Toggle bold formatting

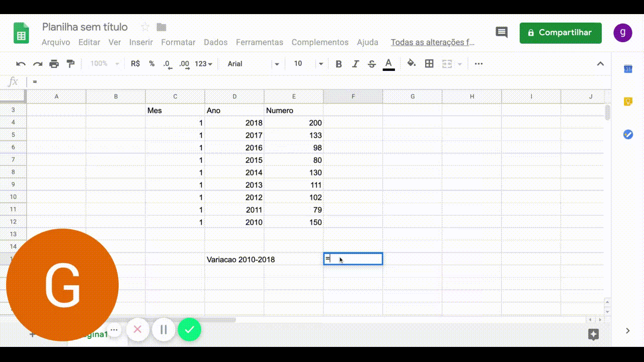pos(339,64)
